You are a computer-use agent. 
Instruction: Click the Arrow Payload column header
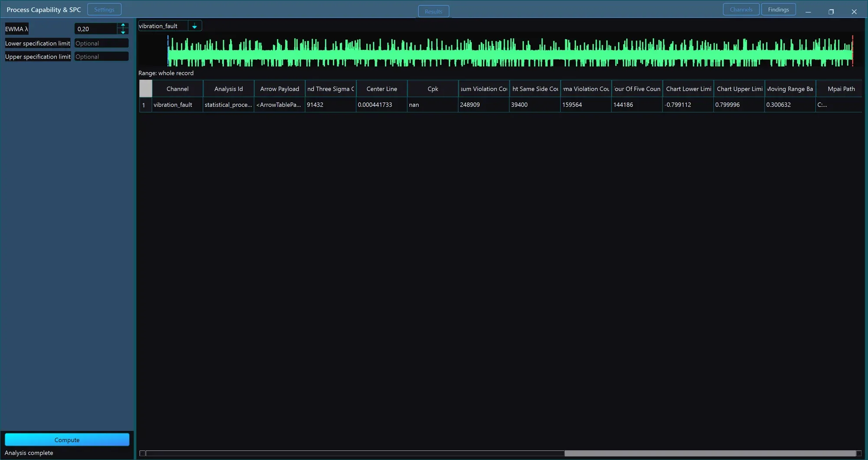coord(279,89)
